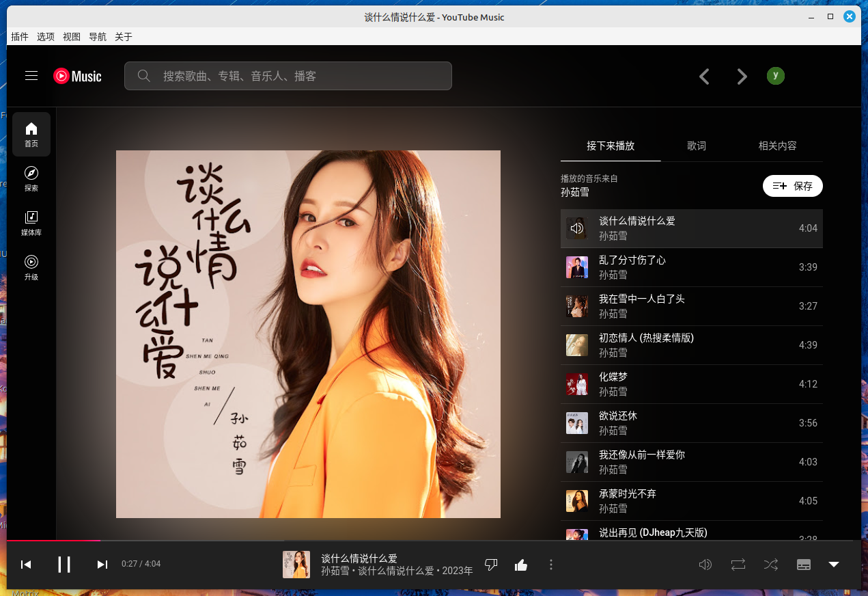Toggle shuffle mode
Image resolution: width=868 pixels, height=596 pixels.
tap(771, 565)
